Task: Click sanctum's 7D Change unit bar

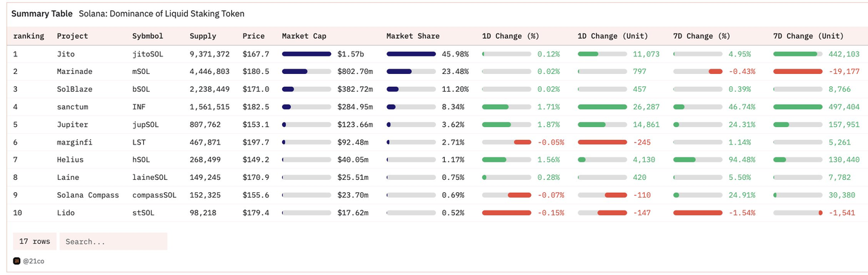Action: 797,107
